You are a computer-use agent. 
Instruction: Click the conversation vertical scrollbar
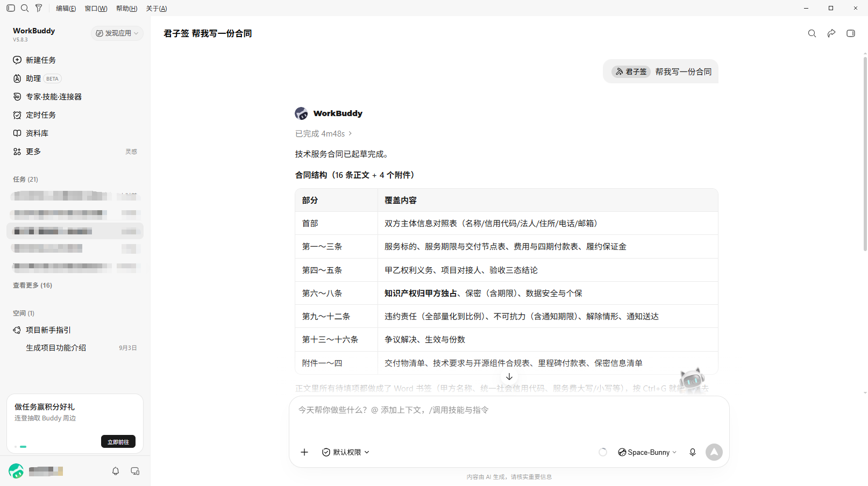(865, 153)
